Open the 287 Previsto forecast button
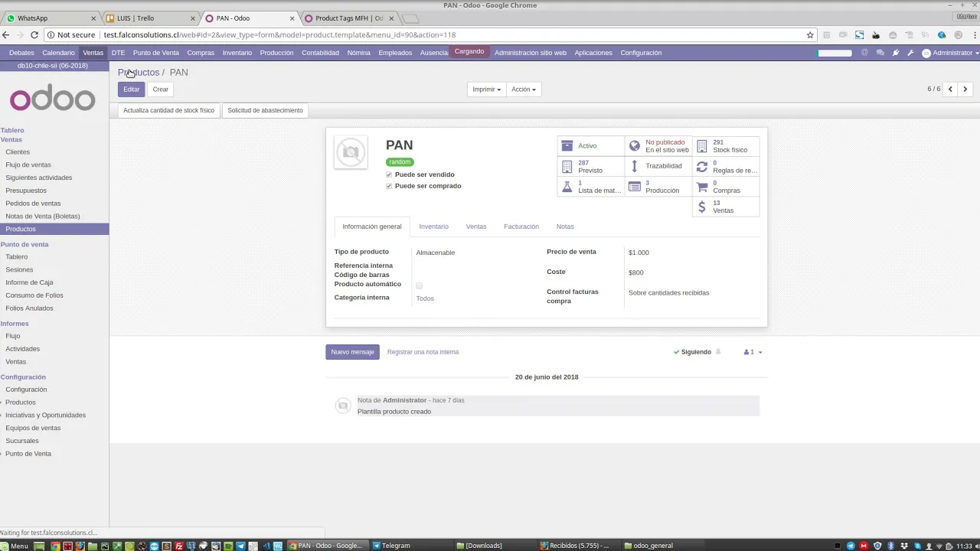 point(590,166)
